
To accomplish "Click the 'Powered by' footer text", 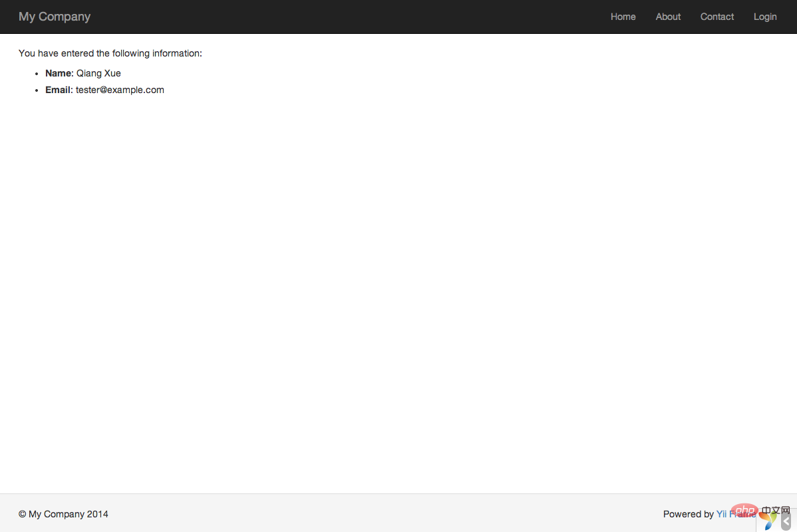I will click(688, 514).
